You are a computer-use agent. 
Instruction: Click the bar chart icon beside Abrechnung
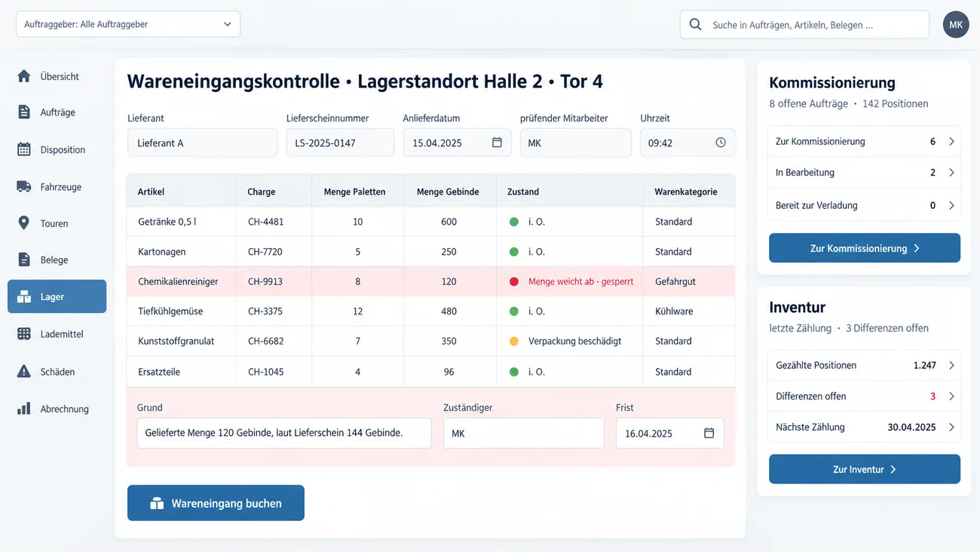[24, 409]
